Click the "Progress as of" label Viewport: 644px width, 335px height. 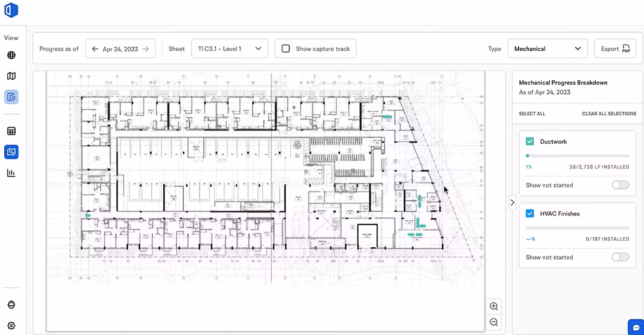pos(58,49)
